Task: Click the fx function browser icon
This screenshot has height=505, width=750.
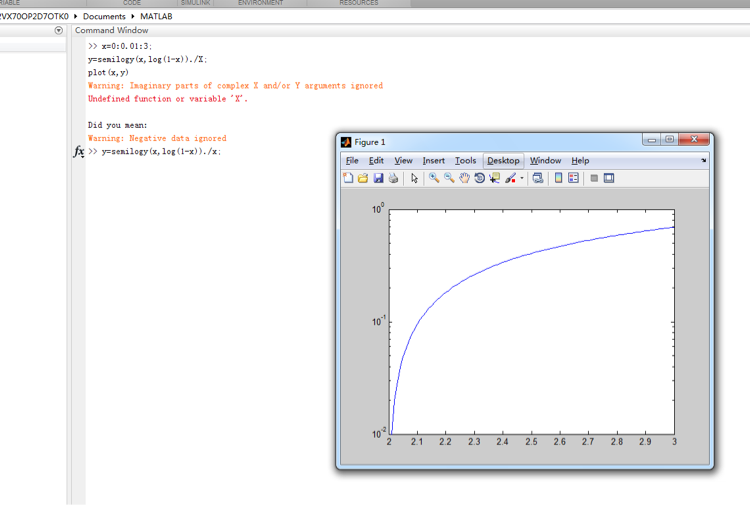Action: pyautogui.click(x=79, y=152)
